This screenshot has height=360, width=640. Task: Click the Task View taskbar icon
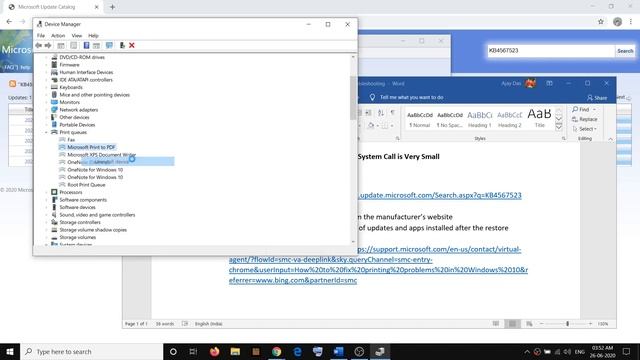click(193, 351)
